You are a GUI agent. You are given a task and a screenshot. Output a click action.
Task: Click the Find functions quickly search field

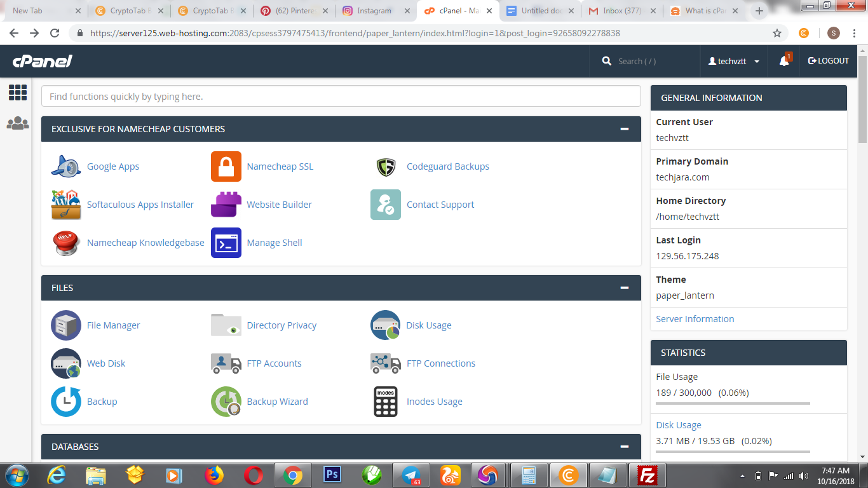pos(341,97)
